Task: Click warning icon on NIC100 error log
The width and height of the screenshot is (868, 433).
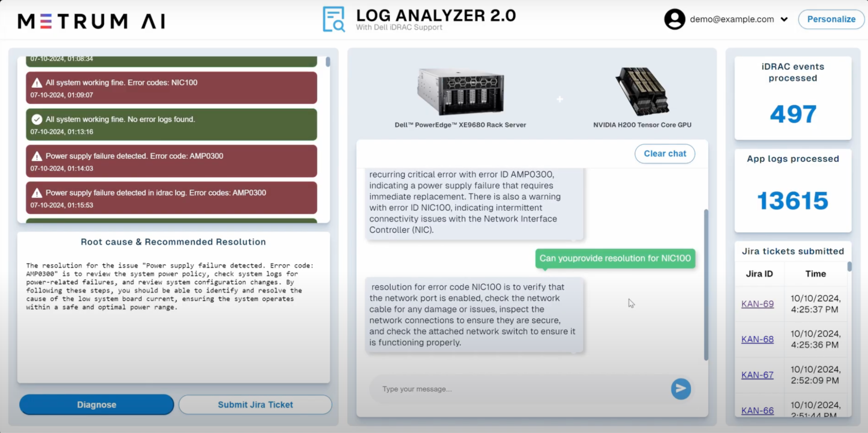Action: [x=37, y=83]
